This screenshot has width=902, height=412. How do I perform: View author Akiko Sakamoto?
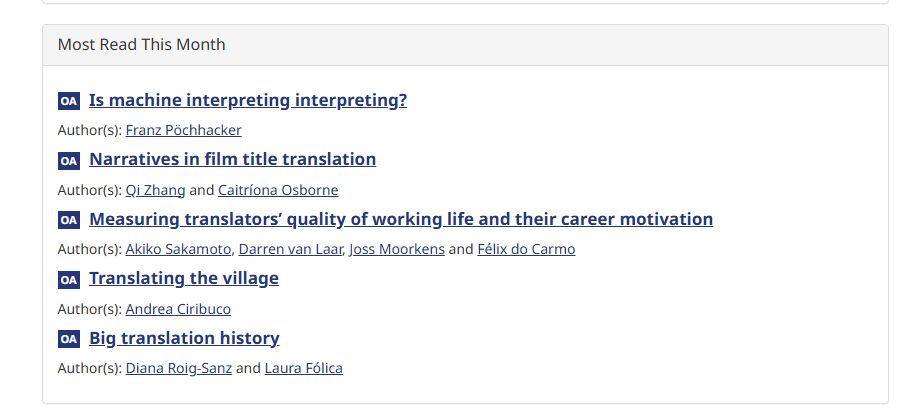tap(179, 249)
